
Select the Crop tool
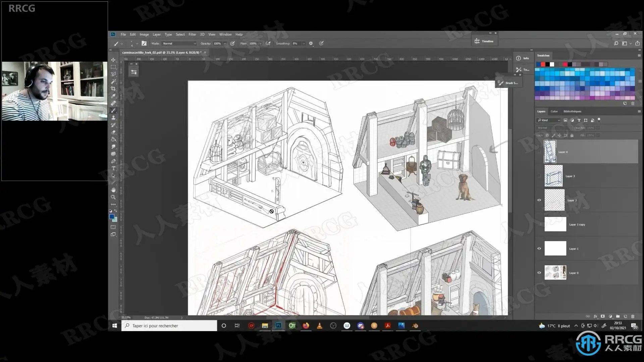113,88
